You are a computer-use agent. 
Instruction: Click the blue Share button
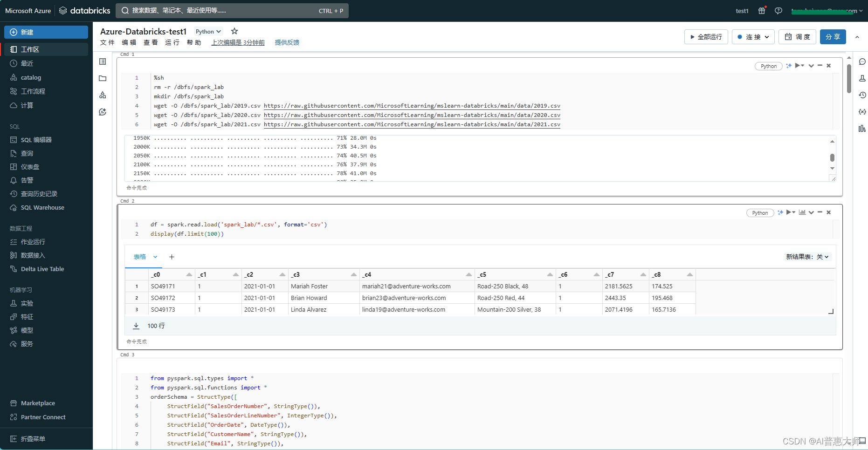click(833, 37)
